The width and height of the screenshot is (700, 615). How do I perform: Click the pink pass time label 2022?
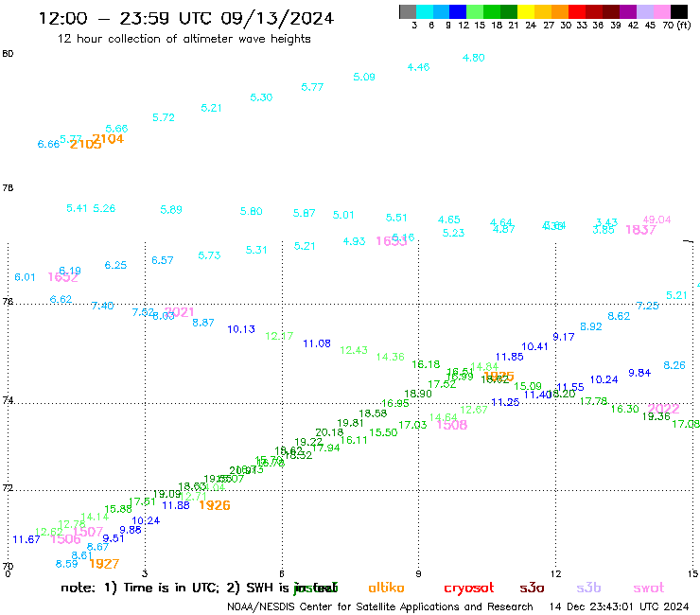coord(663,409)
